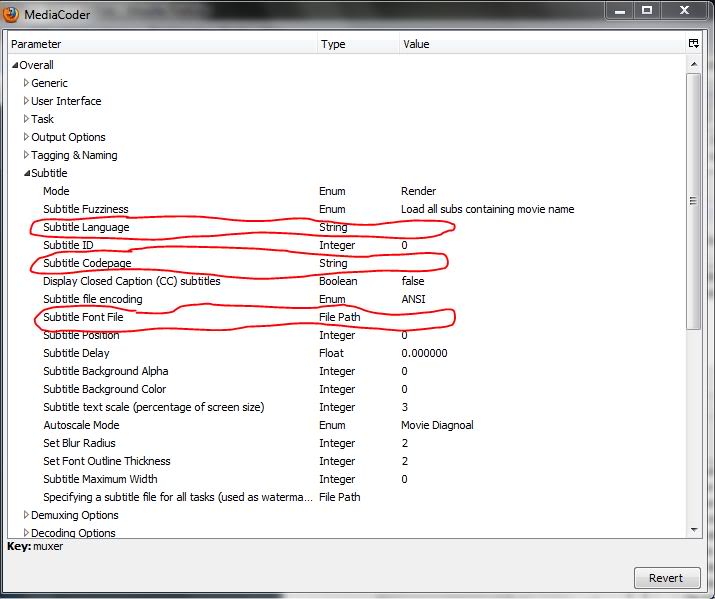Expand the Demuxing Options node
This screenshot has width=715, height=599.
click(x=26, y=515)
